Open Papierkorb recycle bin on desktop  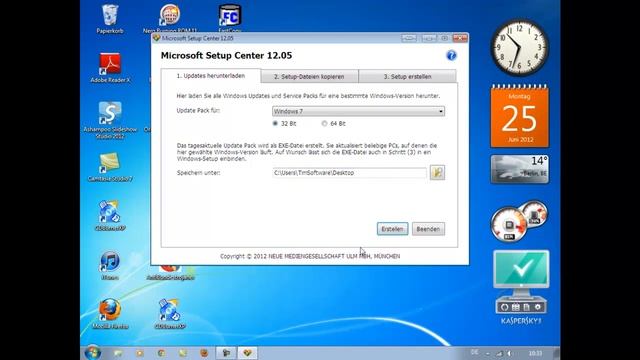point(110,19)
